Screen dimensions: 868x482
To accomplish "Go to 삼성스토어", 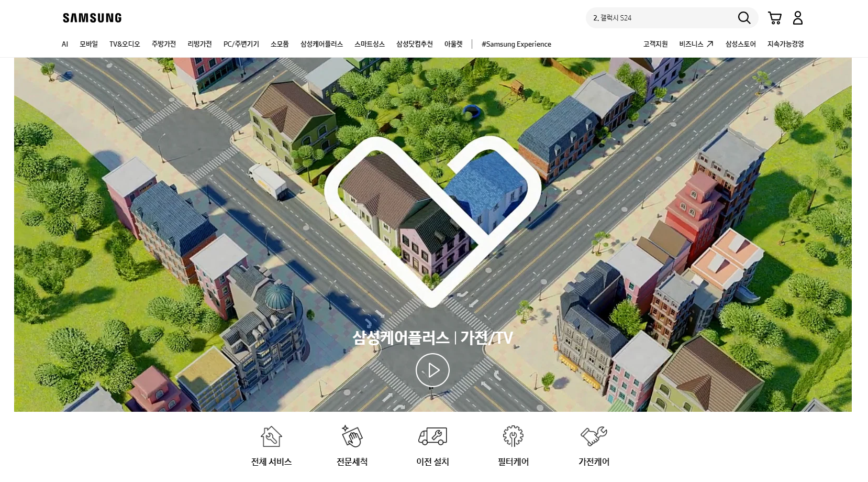I will tap(741, 44).
